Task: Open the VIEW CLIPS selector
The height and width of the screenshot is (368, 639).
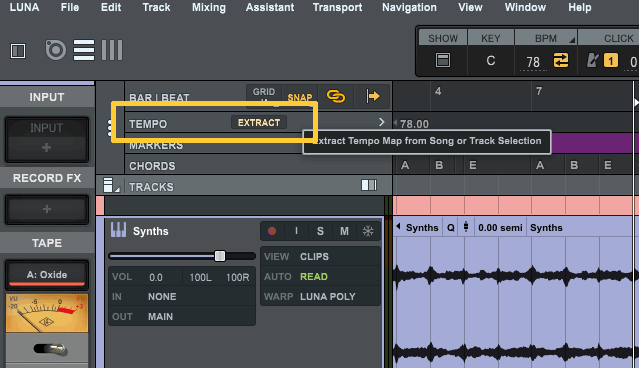Action: pyautogui.click(x=320, y=257)
